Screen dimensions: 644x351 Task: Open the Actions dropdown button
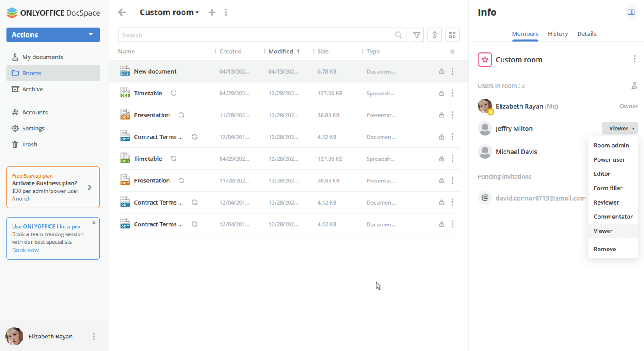(53, 35)
